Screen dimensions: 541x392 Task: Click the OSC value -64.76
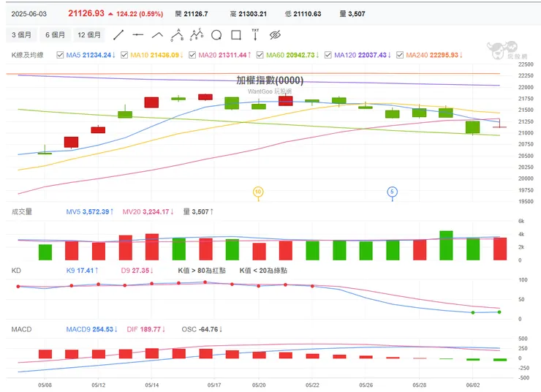[x=208, y=329]
